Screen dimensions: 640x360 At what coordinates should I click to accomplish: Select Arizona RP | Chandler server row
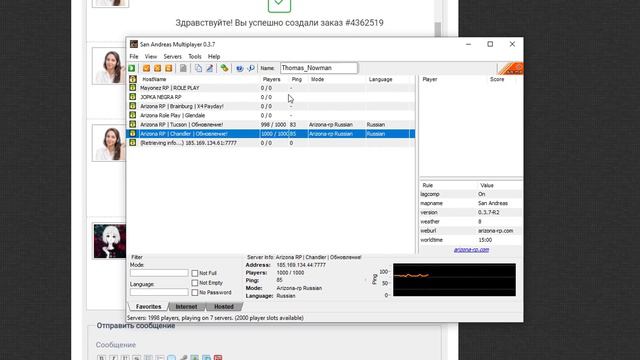coord(271,133)
